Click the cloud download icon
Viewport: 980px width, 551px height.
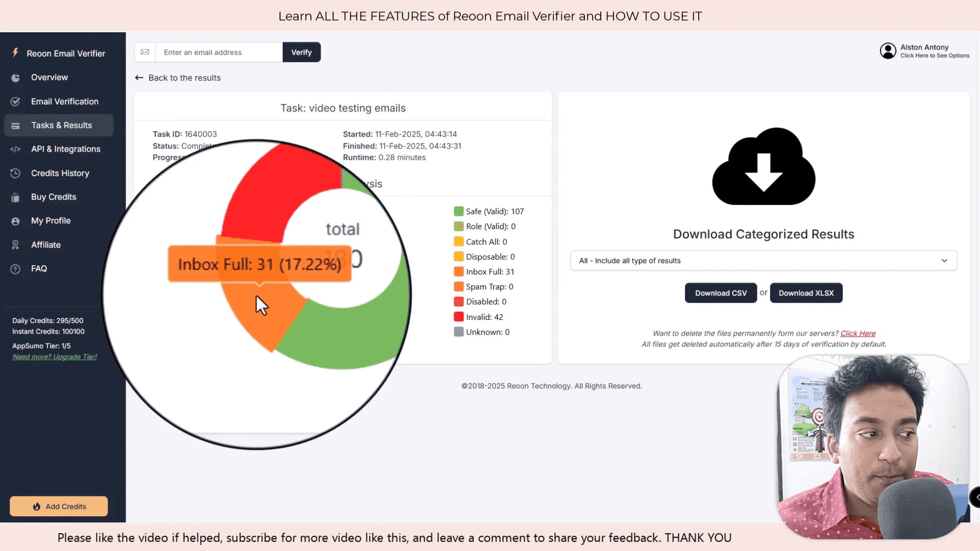click(x=764, y=166)
